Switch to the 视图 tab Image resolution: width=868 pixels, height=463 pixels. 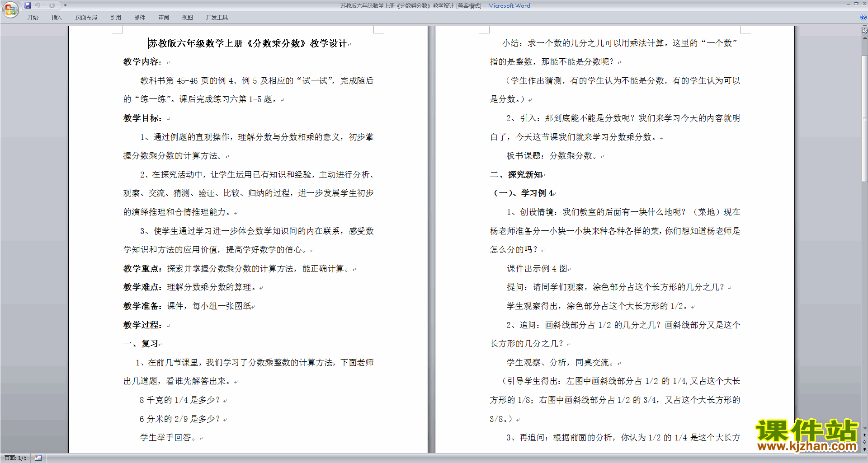188,18
